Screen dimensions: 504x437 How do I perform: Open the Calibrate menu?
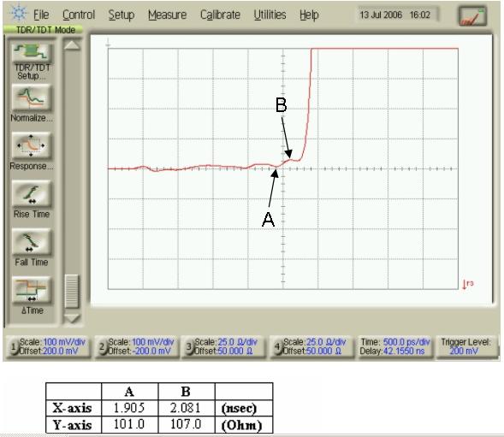(x=220, y=15)
